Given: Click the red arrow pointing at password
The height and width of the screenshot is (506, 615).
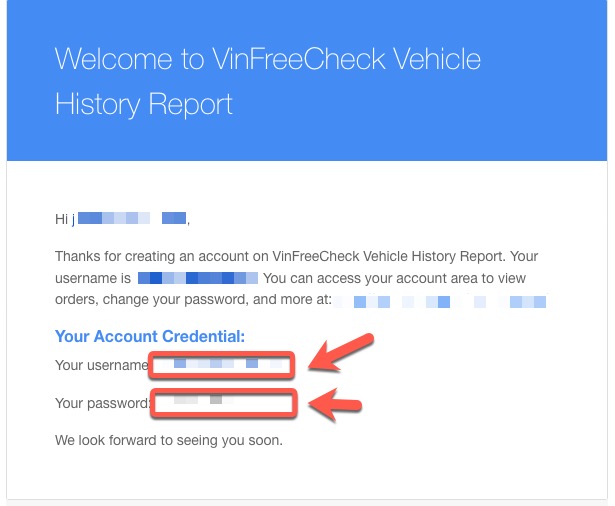Looking at the screenshot, I should pyautogui.click(x=335, y=404).
